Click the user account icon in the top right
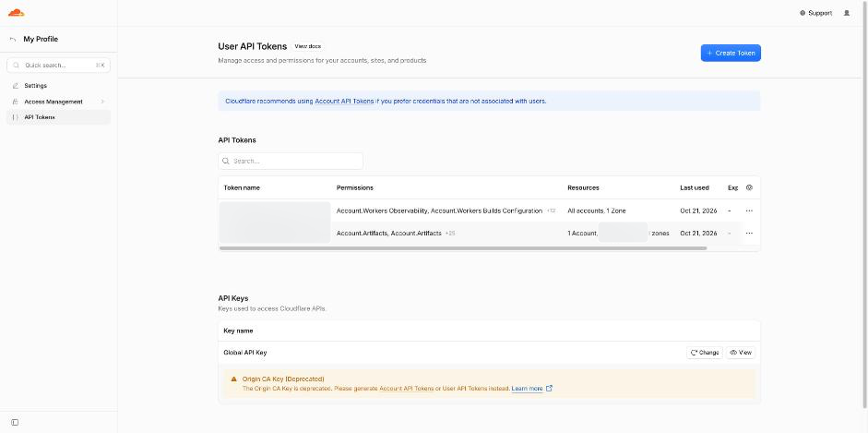The image size is (868, 433). pos(847,13)
